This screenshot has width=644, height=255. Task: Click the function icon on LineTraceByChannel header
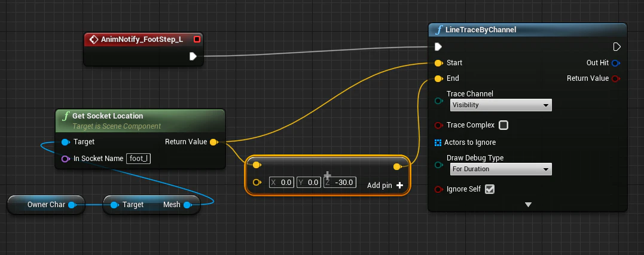[x=439, y=29]
